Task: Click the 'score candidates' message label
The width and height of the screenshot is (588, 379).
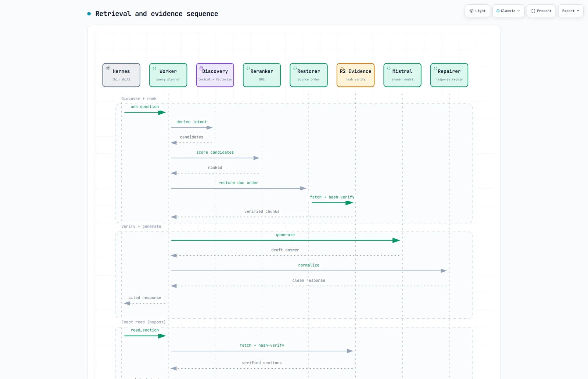Action: click(x=215, y=152)
